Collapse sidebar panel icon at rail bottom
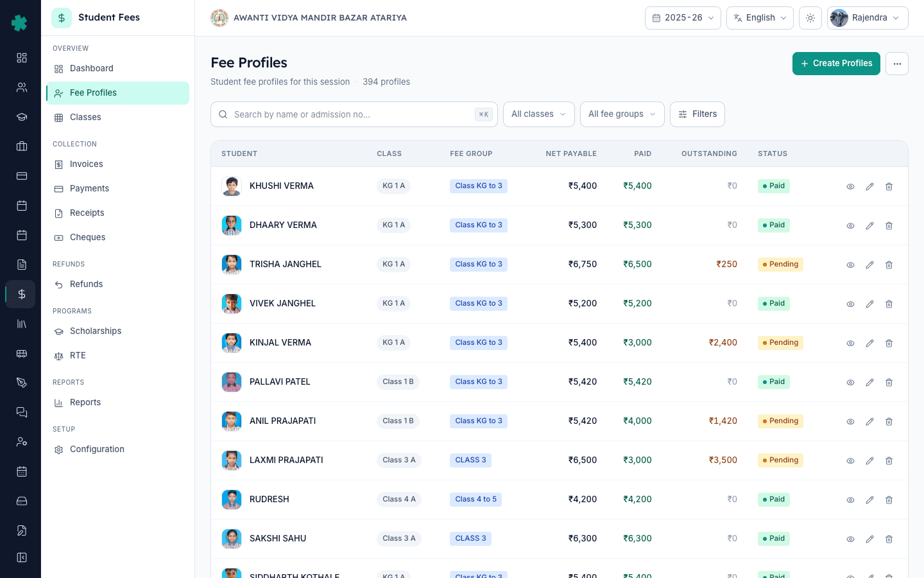Screen dimensions: 924x578 pyautogui.click(x=21, y=557)
